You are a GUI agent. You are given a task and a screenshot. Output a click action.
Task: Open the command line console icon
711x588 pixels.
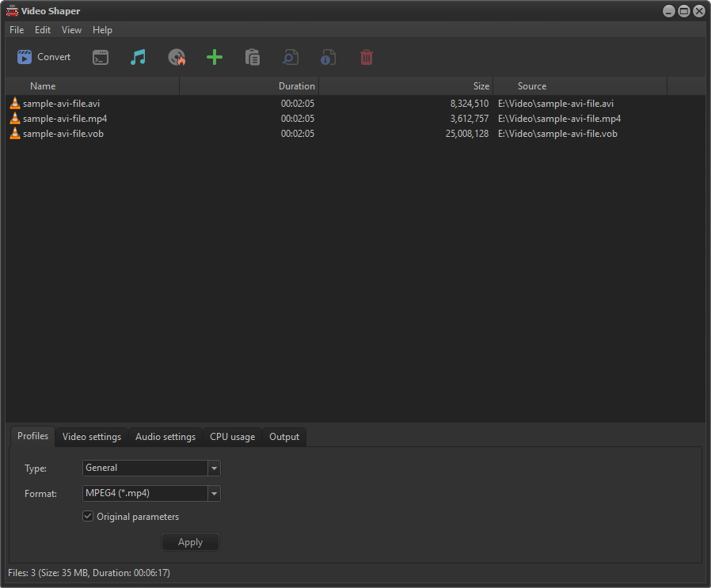[x=101, y=57]
